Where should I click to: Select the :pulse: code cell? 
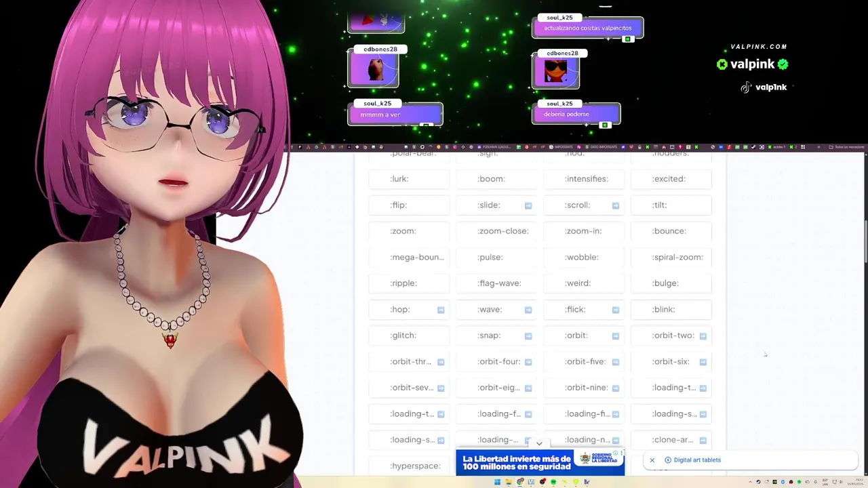click(x=496, y=258)
